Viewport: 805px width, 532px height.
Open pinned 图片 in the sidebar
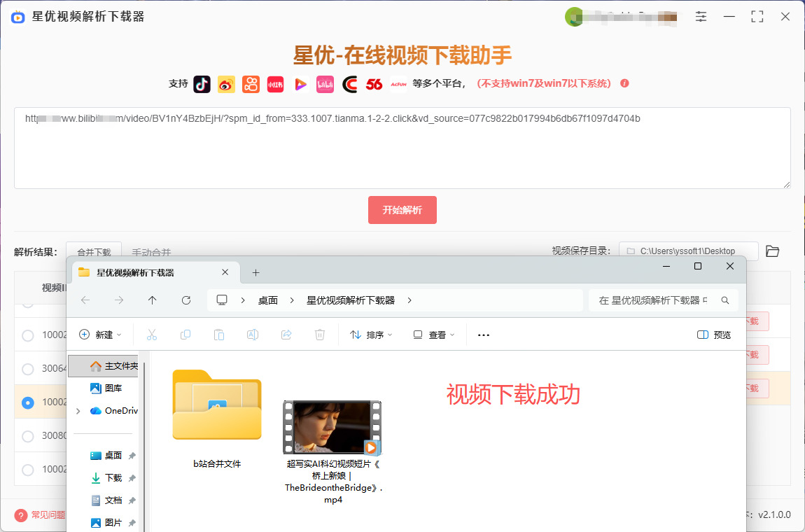[106, 523]
